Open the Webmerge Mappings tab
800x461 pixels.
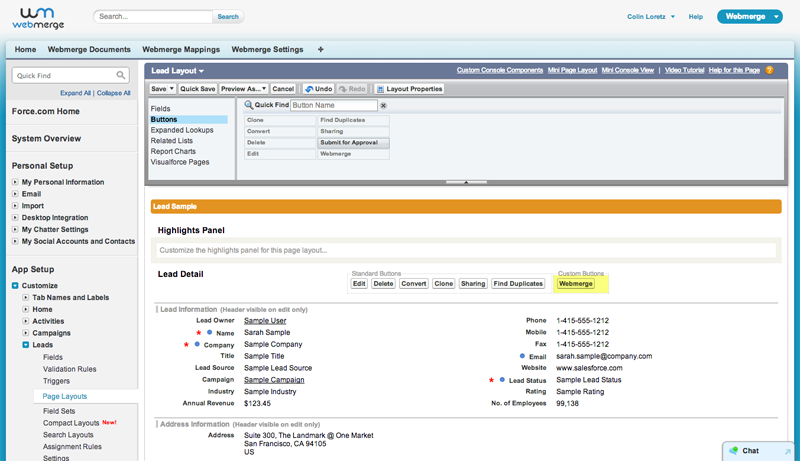(181, 49)
